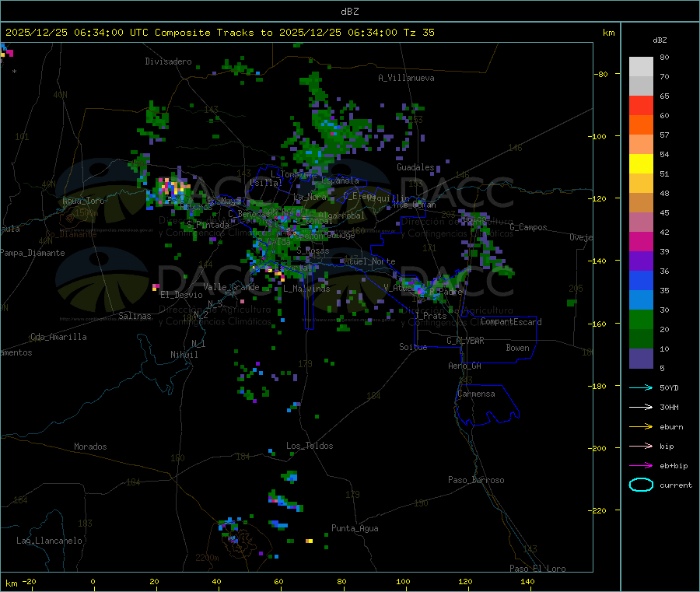Click the '100' km tick on bottom axis
Screen dimensions: 700x592
pos(403,581)
